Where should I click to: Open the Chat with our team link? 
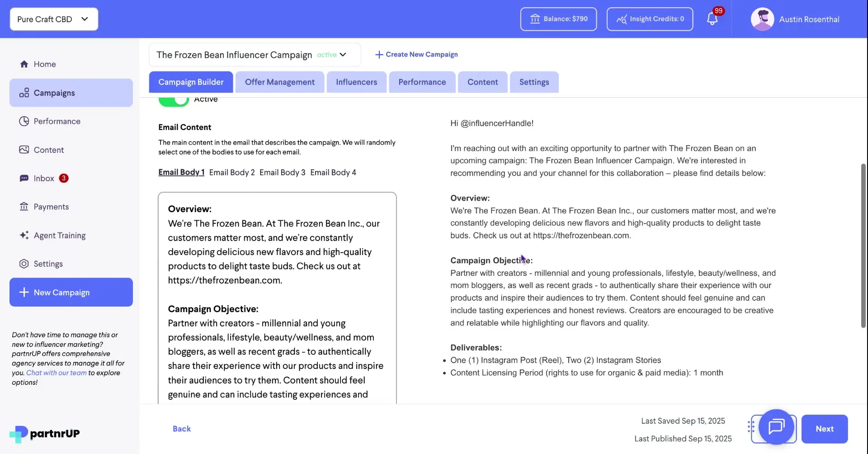(x=57, y=373)
